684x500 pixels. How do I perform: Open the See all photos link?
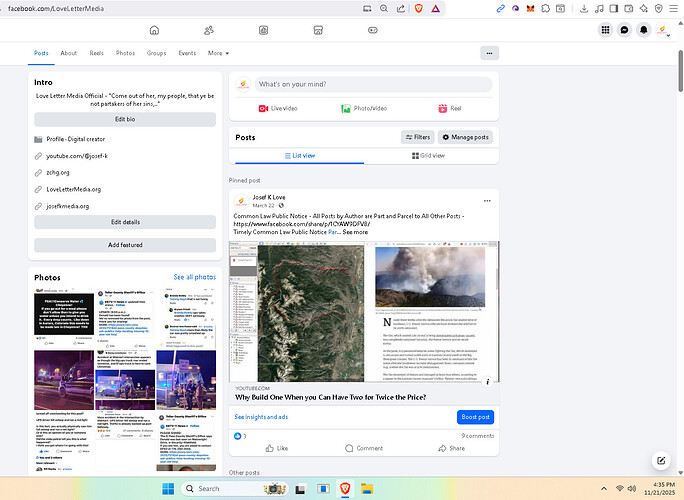(x=194, y=276)
